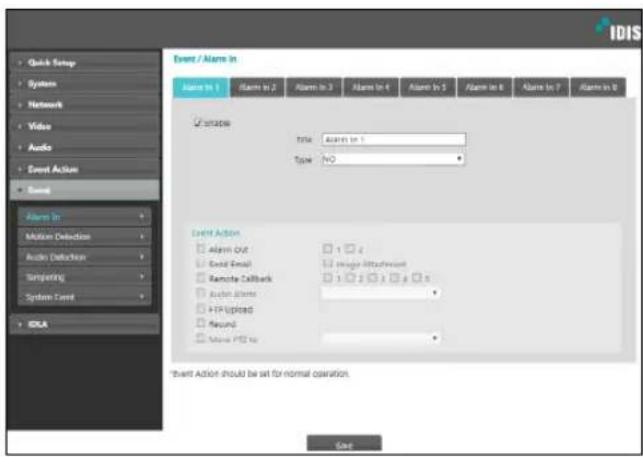The height and width of the screenshot is (457, 643).
Task: Tick the FTP Upload checkbox
Action: pyautogui.click(x=201, y=308)
